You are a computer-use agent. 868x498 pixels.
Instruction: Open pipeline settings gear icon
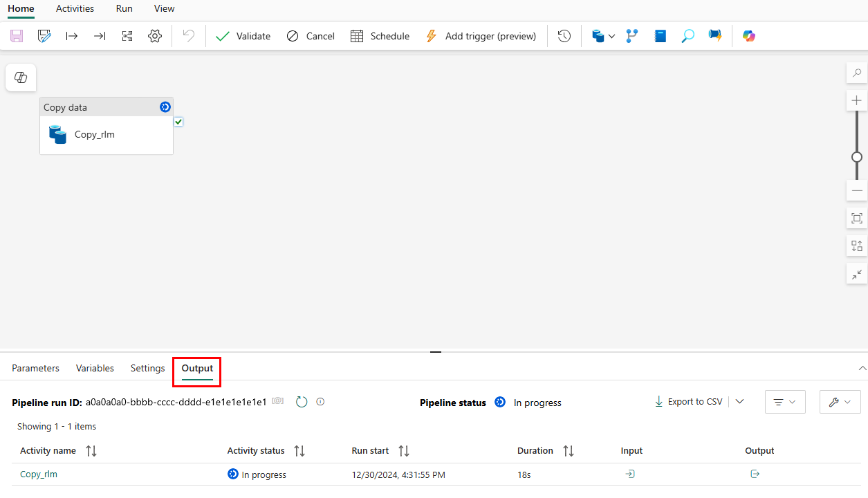(155, 36)
